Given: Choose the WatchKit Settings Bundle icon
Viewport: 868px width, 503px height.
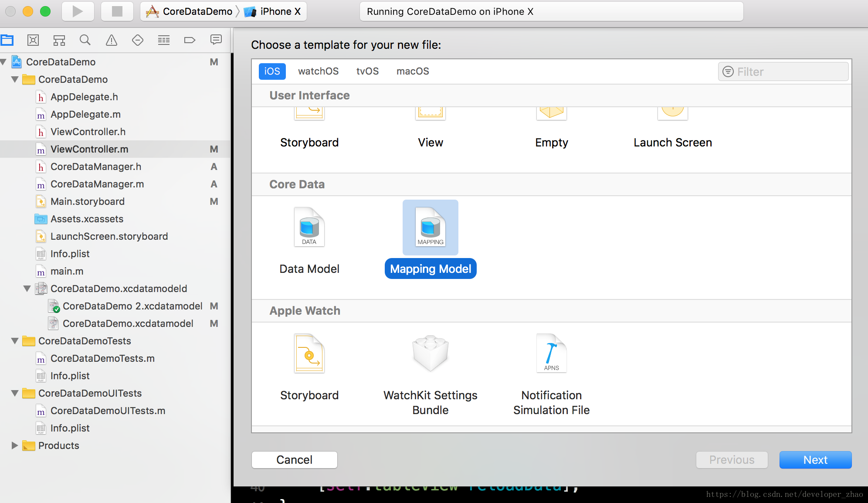Looking at the screenshot, I should pyautogui.click(x=431, y=353).
